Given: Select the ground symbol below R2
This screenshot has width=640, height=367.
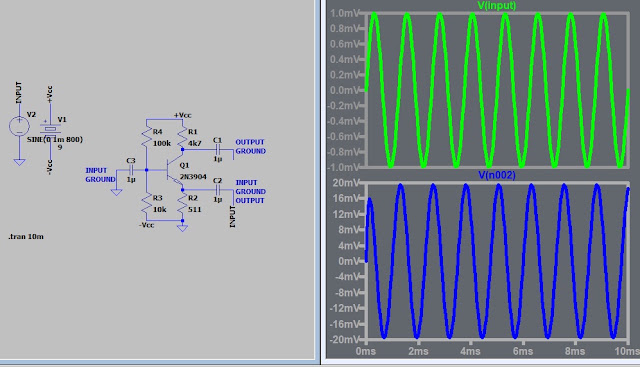Looking at the screenshot, I should point(182,228).
